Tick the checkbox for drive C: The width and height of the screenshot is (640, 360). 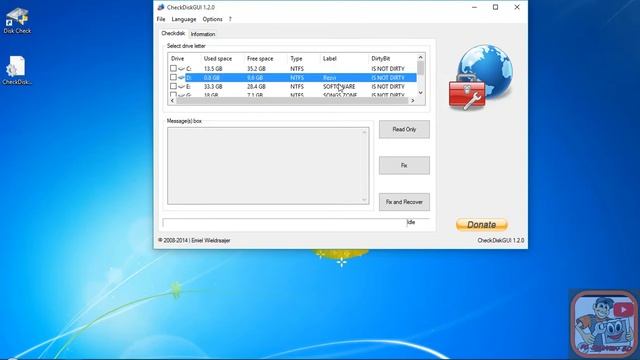[x=173, y=68]
